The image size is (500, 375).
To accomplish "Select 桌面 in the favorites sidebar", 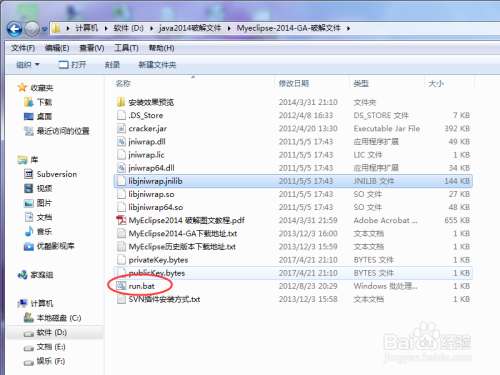I will (x=38, y=117).
